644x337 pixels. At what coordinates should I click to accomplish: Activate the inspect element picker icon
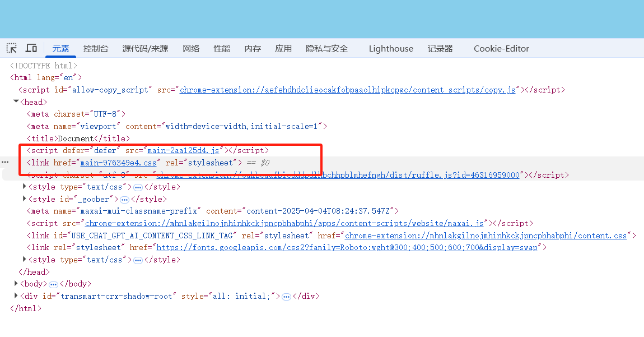click(x=12, y=49)
